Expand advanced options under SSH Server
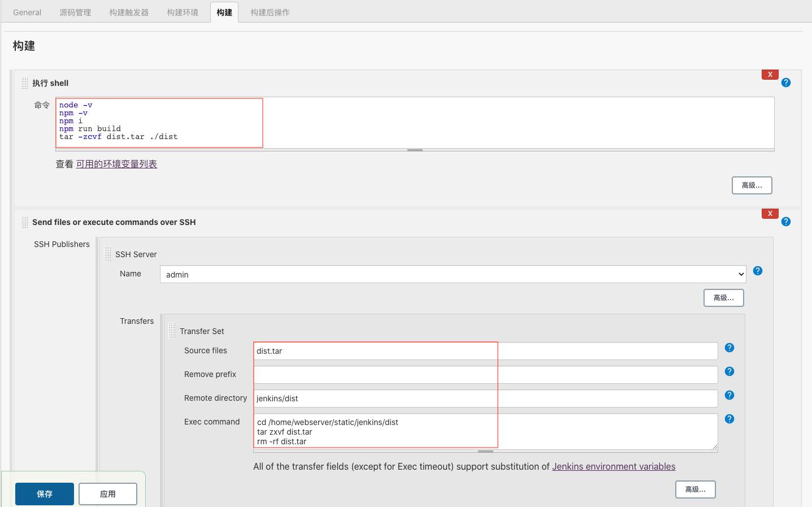This screenshot has height=507, width=812. (x=723, y=298)
